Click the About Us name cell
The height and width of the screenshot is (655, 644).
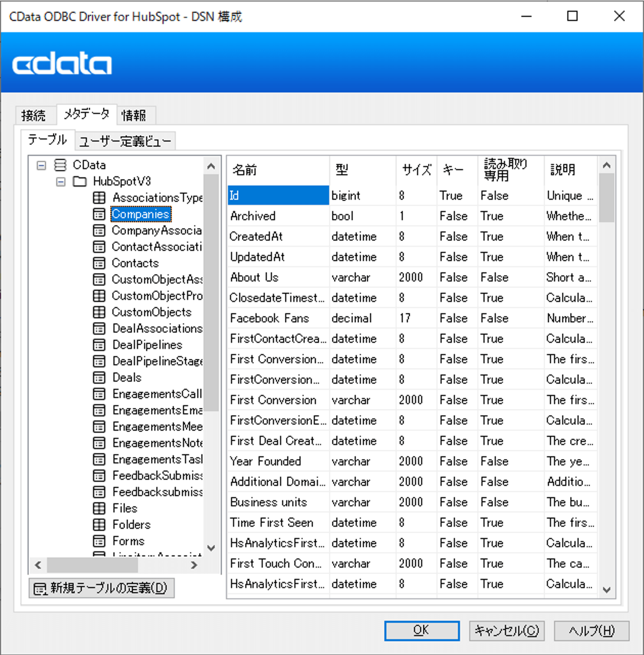click(279, 277)
